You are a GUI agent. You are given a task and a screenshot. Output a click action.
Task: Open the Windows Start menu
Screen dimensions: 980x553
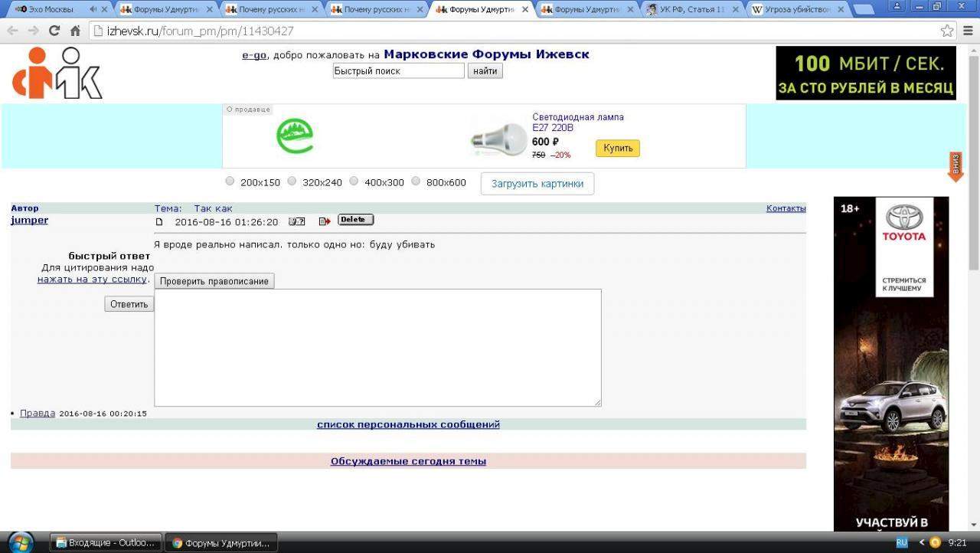click(21, 542)
